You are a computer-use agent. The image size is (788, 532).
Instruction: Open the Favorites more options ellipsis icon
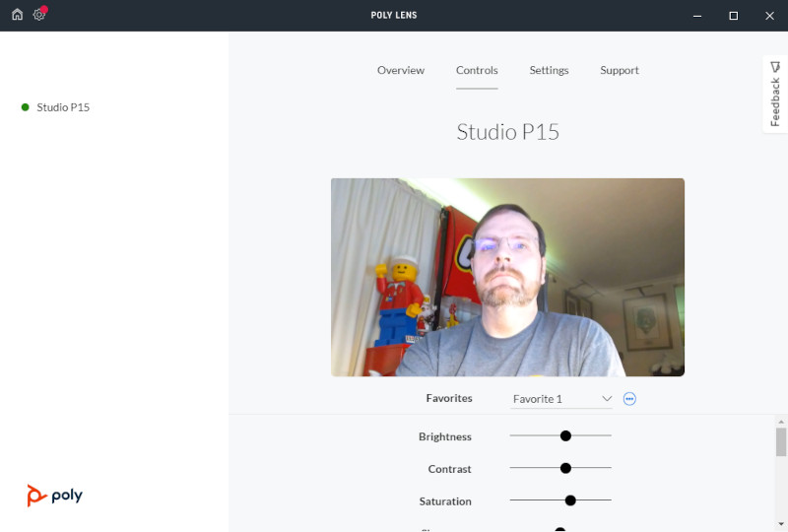coord(629,399)
